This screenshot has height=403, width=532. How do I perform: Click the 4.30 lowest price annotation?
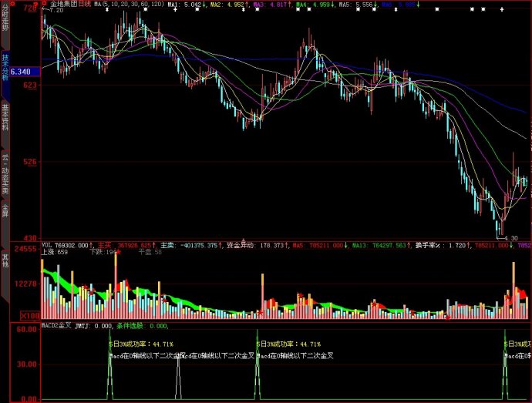(x=511, y=238)
